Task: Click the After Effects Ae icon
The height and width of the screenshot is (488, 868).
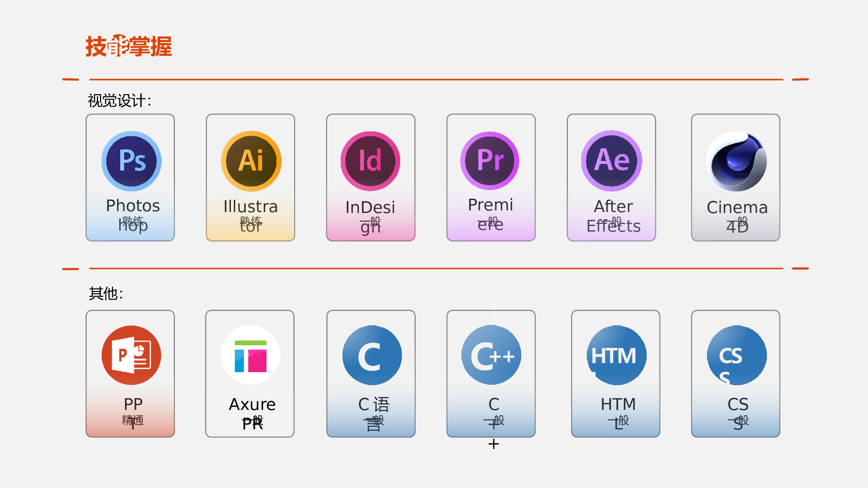Action: 612,161
